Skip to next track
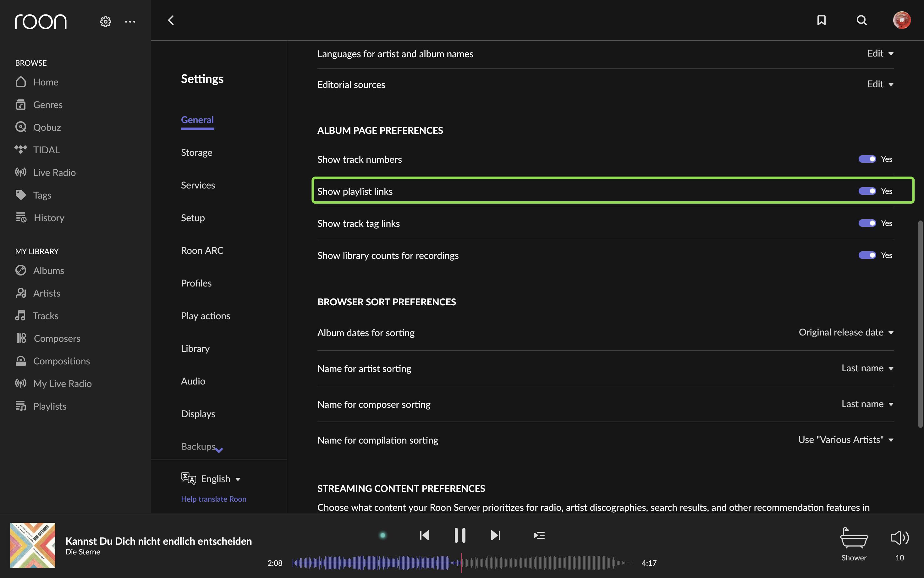 495,535
